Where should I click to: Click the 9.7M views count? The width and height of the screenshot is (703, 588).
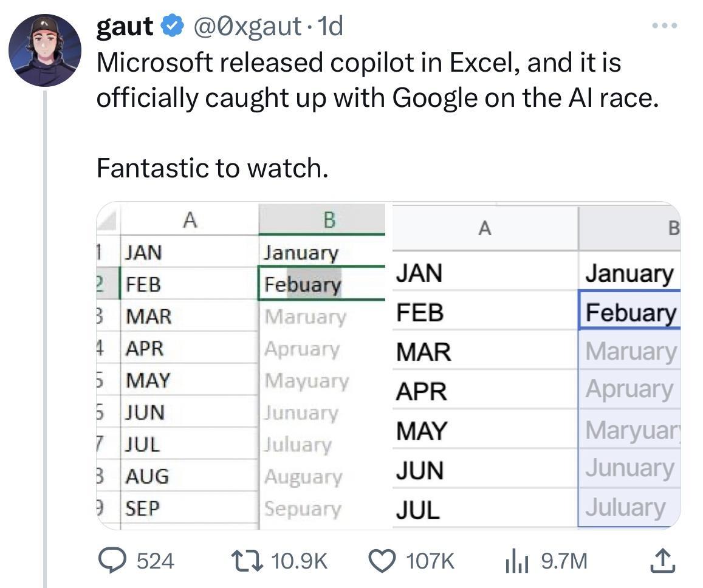[564, 562]
